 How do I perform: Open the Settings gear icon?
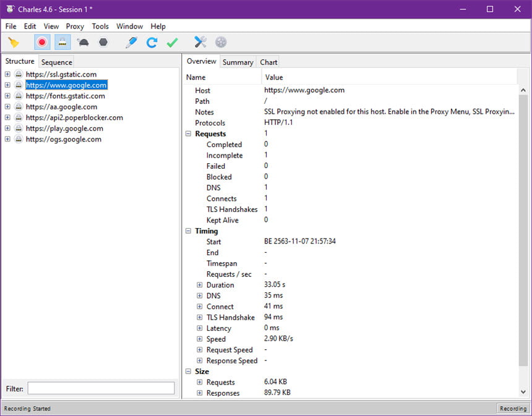(x=221, y=43)
